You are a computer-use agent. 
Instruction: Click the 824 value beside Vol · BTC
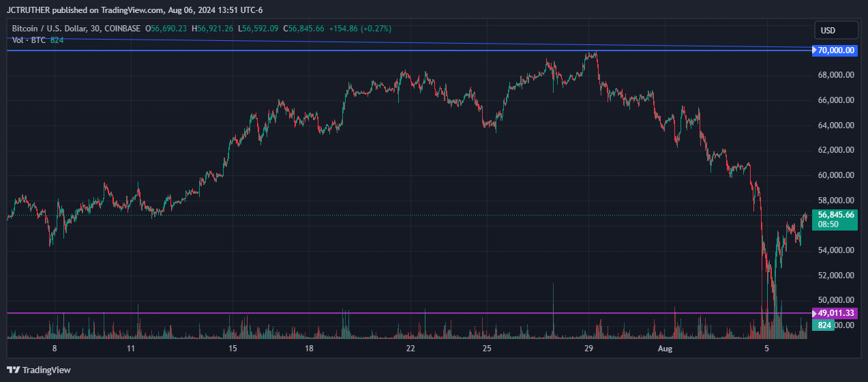(57, 40)
